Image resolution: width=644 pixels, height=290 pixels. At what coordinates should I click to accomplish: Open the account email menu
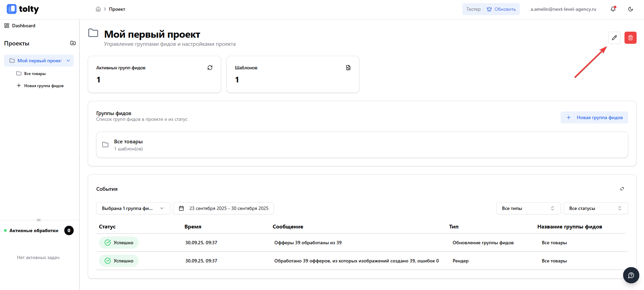(563, 9)
